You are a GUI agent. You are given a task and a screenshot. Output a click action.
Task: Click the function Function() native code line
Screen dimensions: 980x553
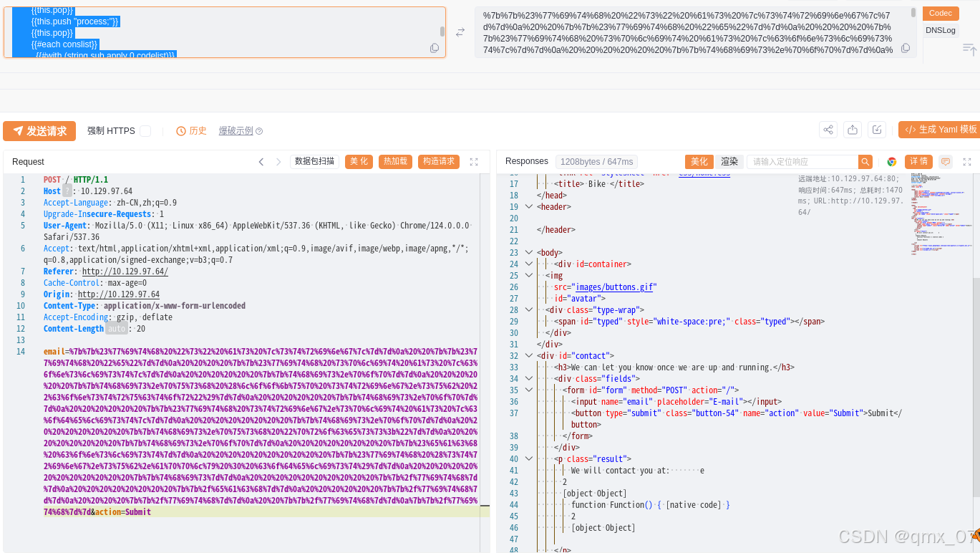651,505
